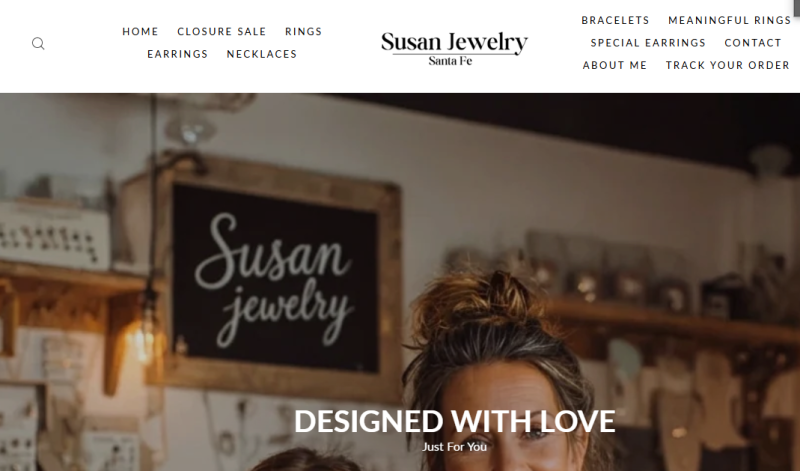This screenshot has height=471, width=800.
Task: View the Necklaces collection
Action: click(262, 54)
